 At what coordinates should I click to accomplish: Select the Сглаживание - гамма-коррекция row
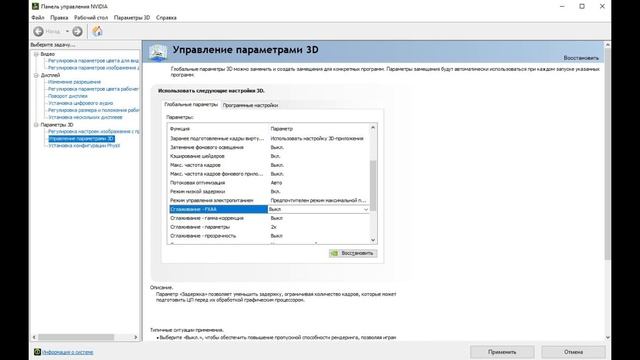(x=269, y=218)
